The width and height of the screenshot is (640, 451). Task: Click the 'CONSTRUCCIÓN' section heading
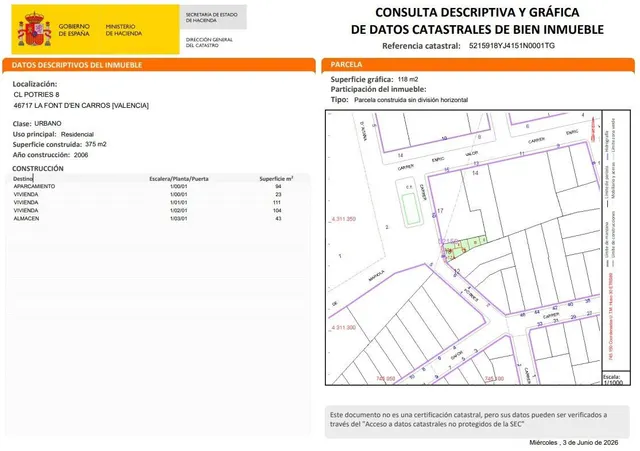pos(38,169)
